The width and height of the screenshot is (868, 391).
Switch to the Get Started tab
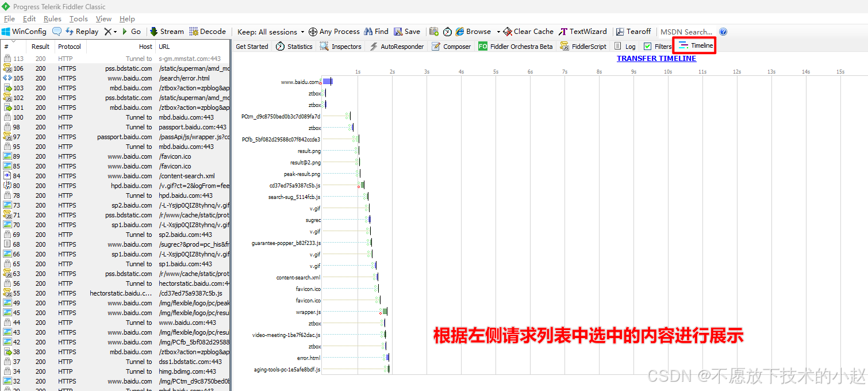252,47
